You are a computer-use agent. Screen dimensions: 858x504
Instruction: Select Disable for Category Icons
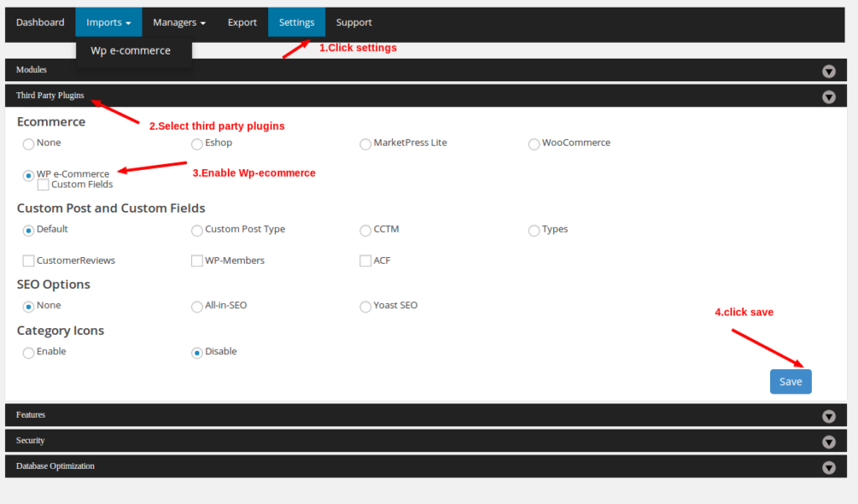(x=197, y=353)
